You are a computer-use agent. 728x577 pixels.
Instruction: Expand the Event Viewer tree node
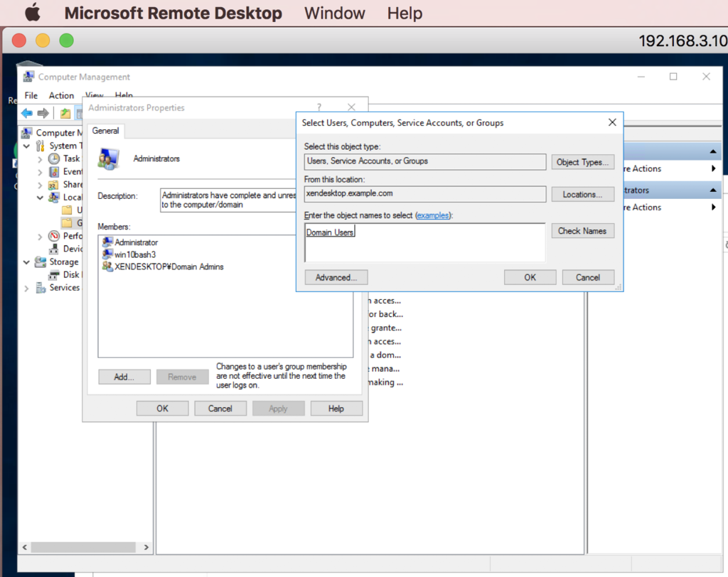click(x=40, y=172)
